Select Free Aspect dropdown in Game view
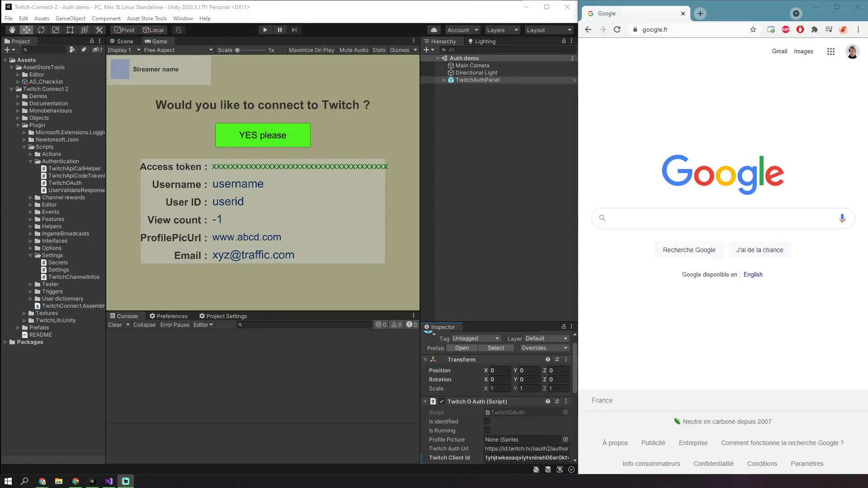 (176, 50)
